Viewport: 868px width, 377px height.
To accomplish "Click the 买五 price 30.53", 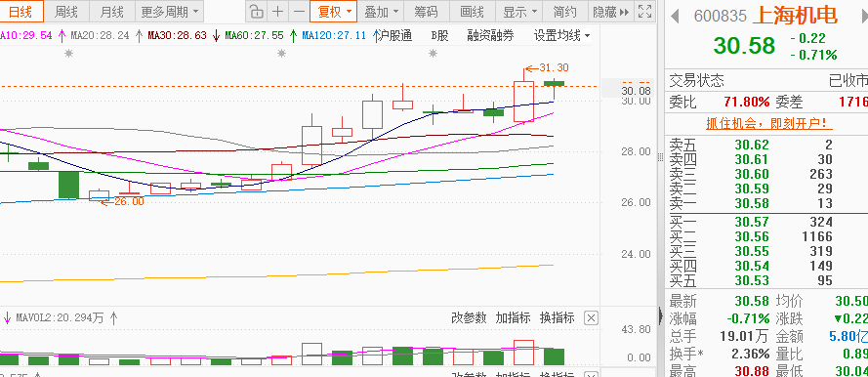I will click(752, 280).
